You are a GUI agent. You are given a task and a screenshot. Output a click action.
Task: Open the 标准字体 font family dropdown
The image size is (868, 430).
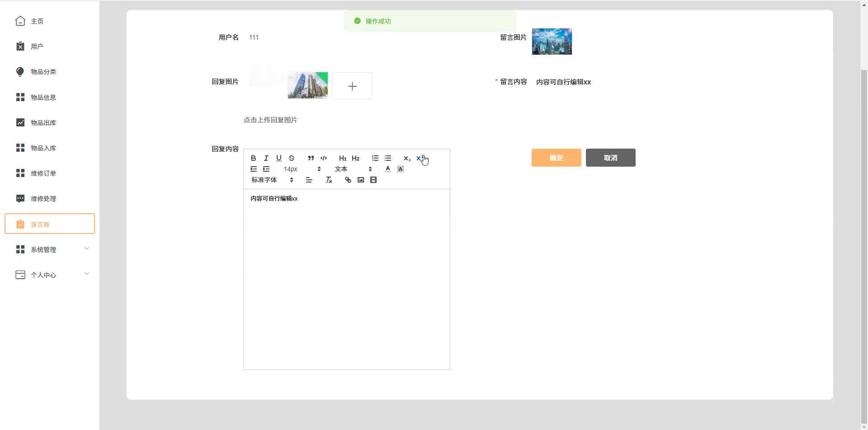272,180
